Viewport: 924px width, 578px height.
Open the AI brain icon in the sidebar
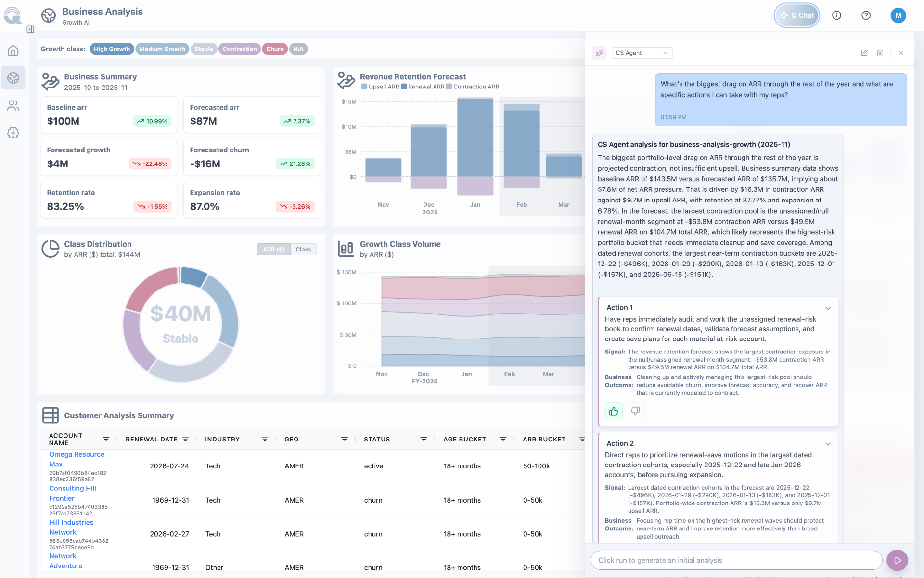pyautogui.click(x=13, y=133)
